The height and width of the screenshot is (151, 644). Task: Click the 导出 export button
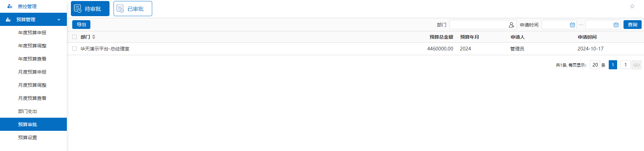pos(81,25)
